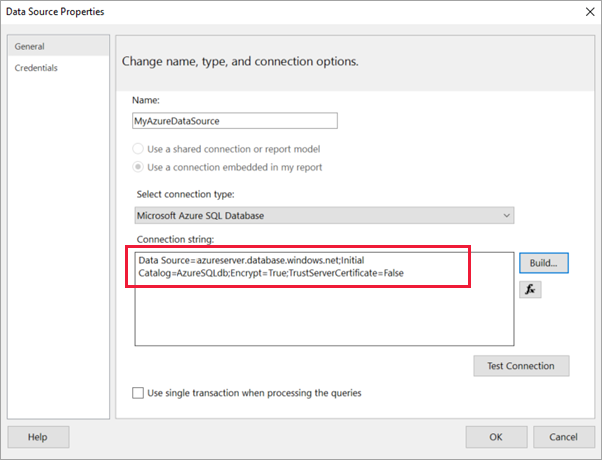This screenshot has width=602, height=460.
Task: Select 'Use a shared connection or report model'
Action: tap(140, 149)
